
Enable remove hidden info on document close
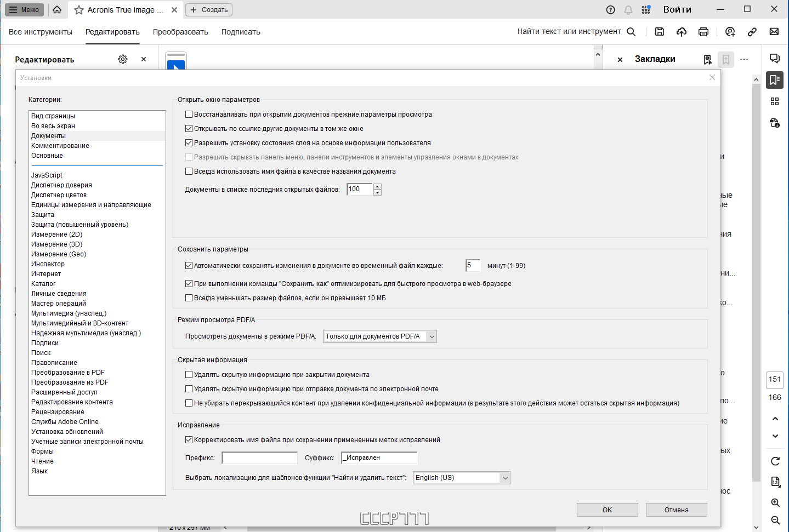pos(189,375)
